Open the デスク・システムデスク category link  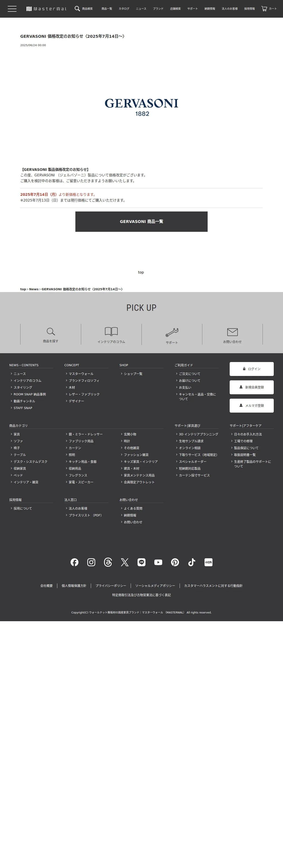30,462
